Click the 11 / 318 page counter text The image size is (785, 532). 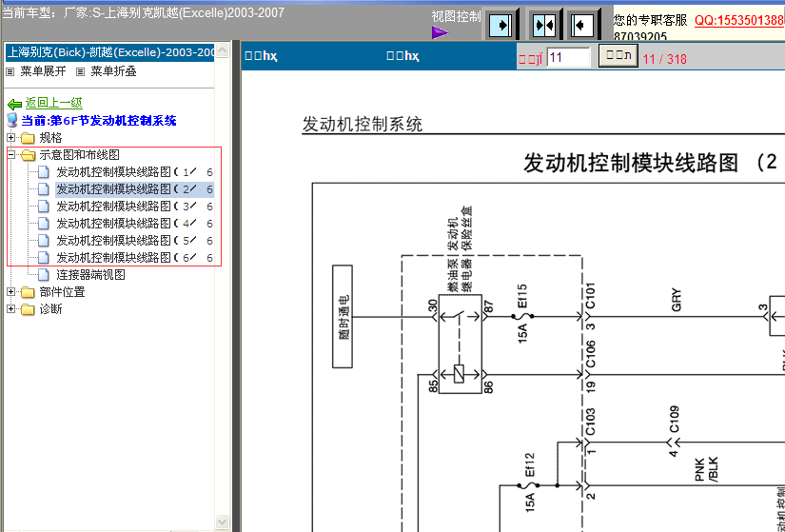tap(664, 59)
